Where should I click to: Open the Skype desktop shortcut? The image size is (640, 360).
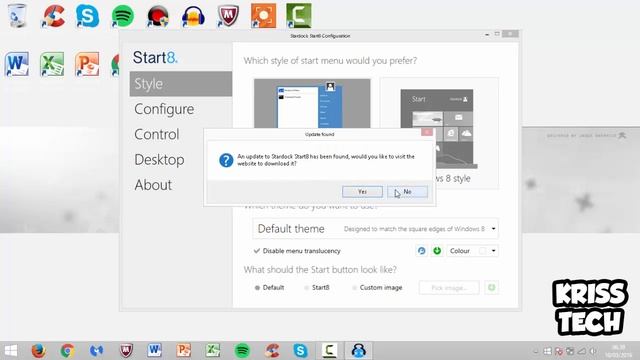point(87,16)
